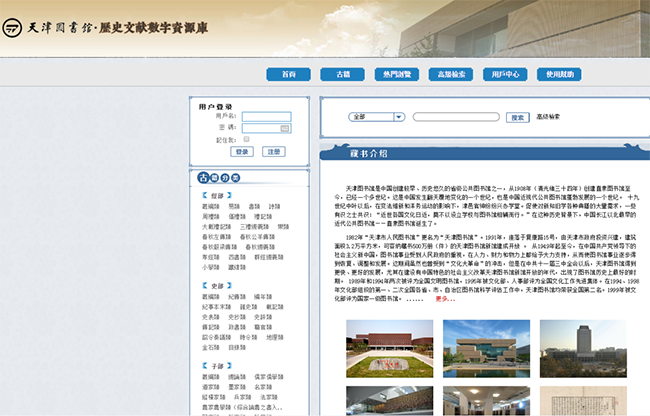Open 小學類 under 經部
The width and height of the screenshot is (650, 416).
(x=211, y=267)
